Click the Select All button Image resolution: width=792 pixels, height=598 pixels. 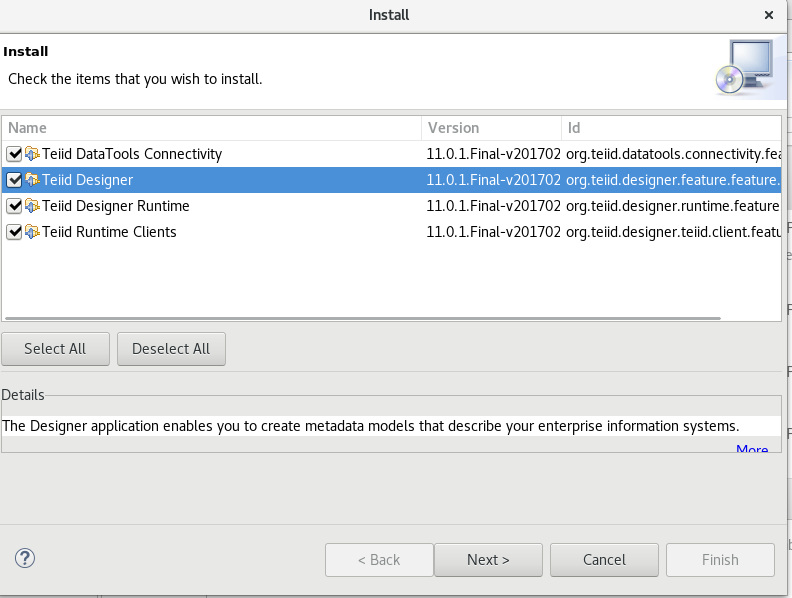[55, 348]
